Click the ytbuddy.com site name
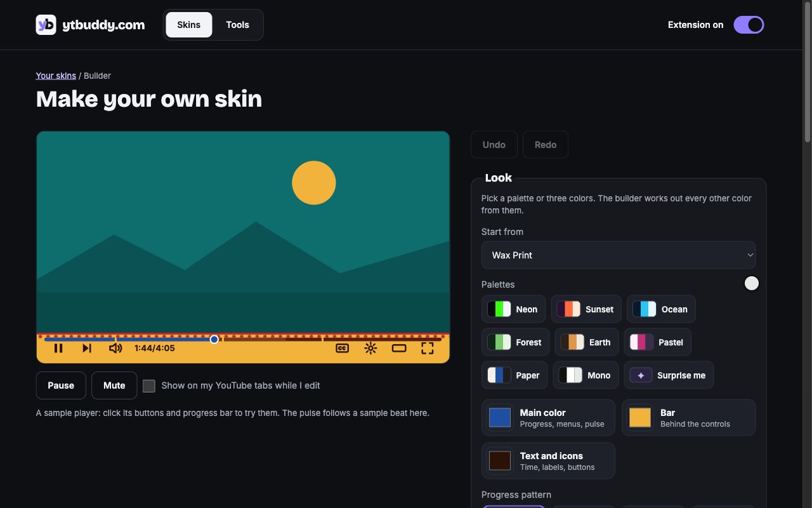 103,25
